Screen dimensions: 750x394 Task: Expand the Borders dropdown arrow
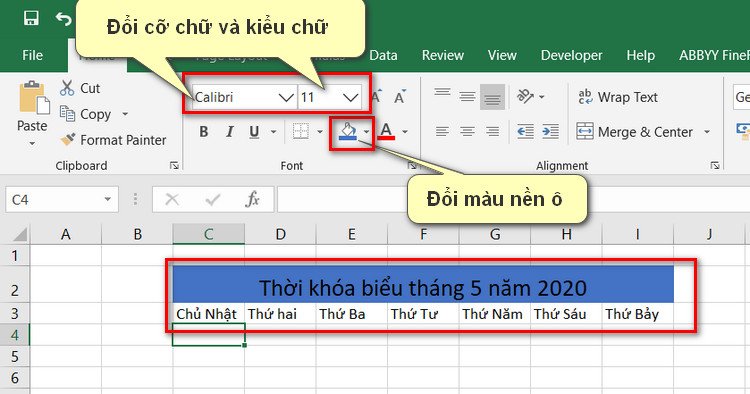point(320,131)
